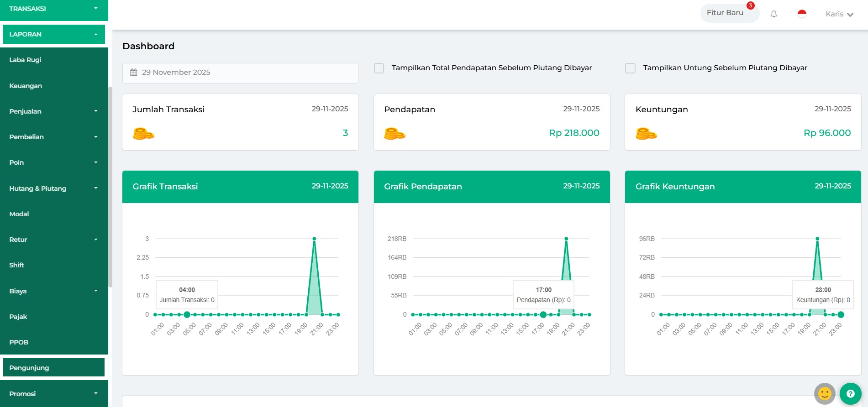Screen dimensions: 868x407
Task: Click the Fitur Baru button
Action: (725, 13)
